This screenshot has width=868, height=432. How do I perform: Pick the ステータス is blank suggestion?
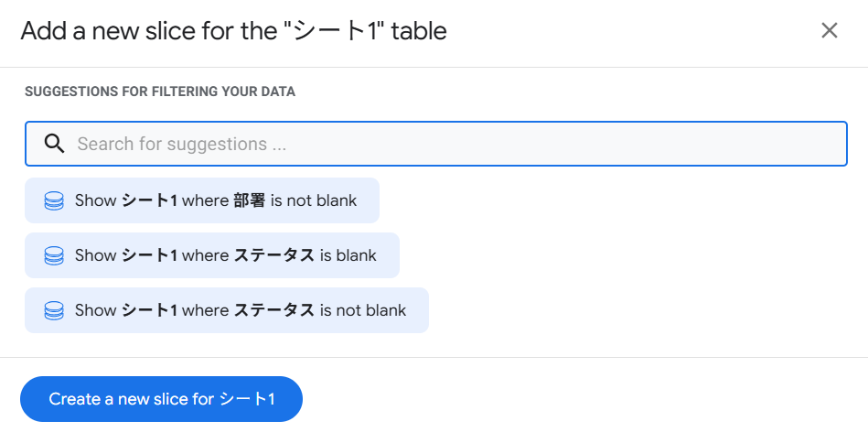211,255
